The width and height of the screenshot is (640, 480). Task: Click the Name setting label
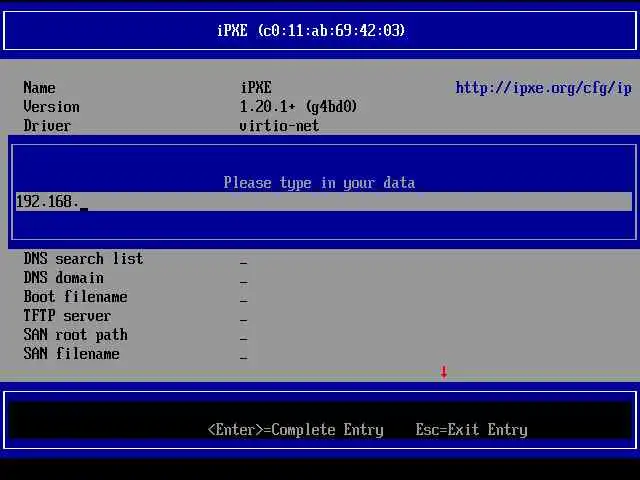point(39,88)
